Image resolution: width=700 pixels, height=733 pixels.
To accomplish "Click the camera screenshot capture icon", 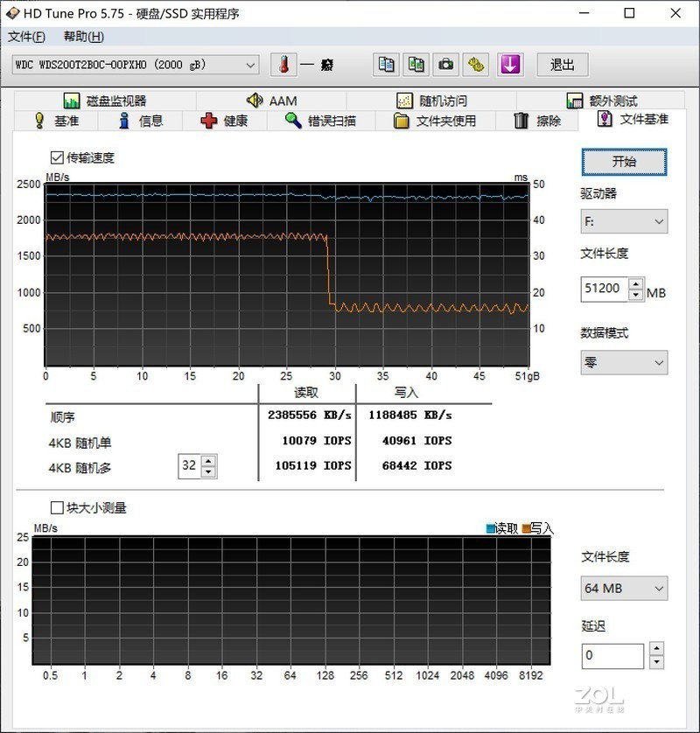I will tap(445, 64).
